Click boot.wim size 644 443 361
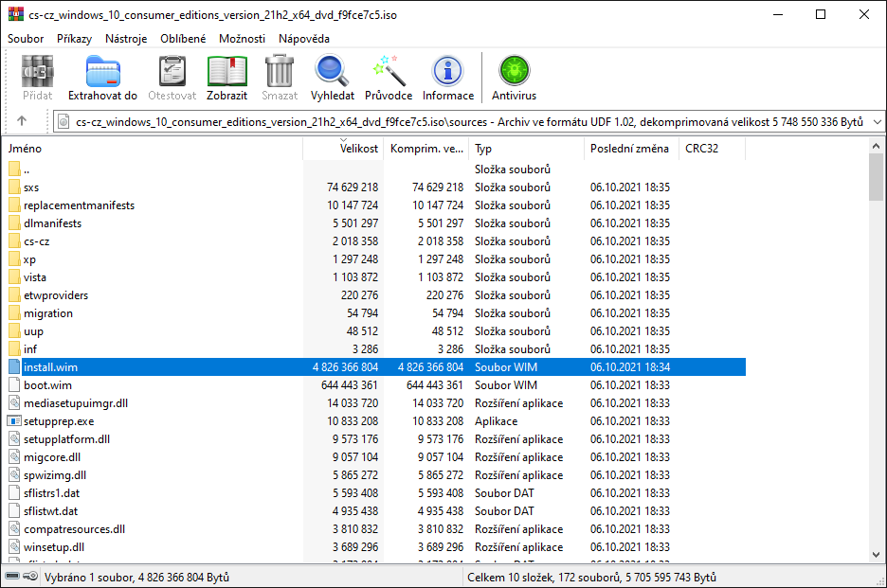 350,385
